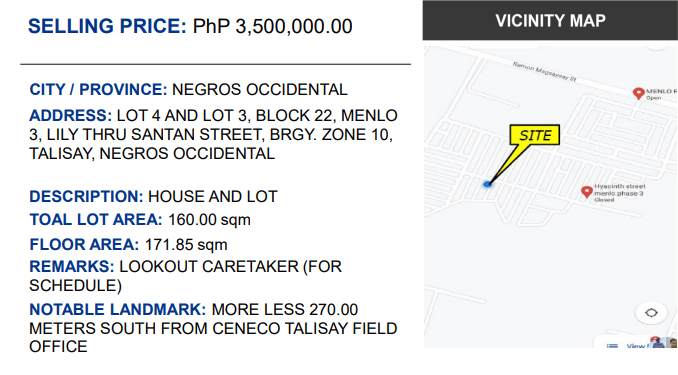Click the yellow SITE callout label
Screen dimensions: 678x375
(x=535, y=135)
